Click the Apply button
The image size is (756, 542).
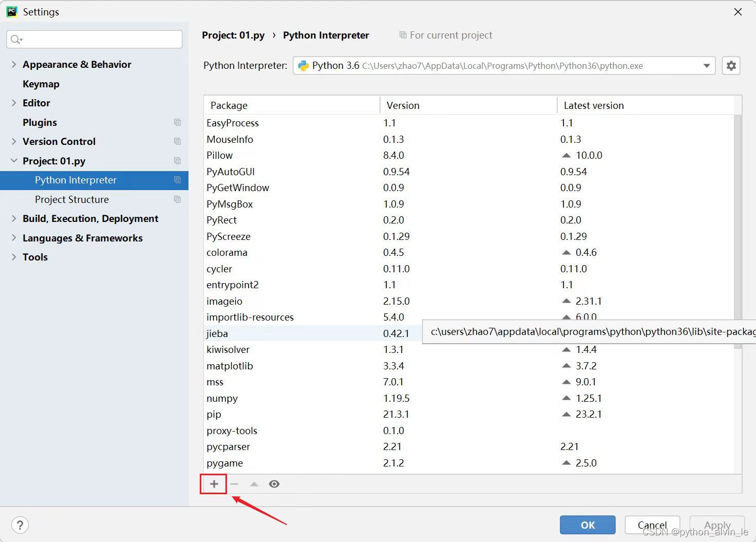coord(717,525)
